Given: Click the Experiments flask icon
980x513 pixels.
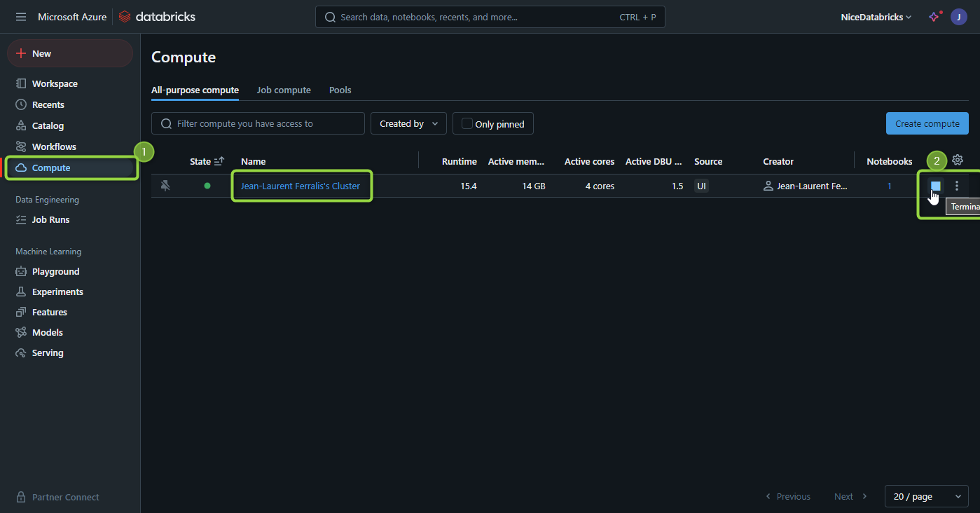Looking at the screenshot, I should (21, 292).
